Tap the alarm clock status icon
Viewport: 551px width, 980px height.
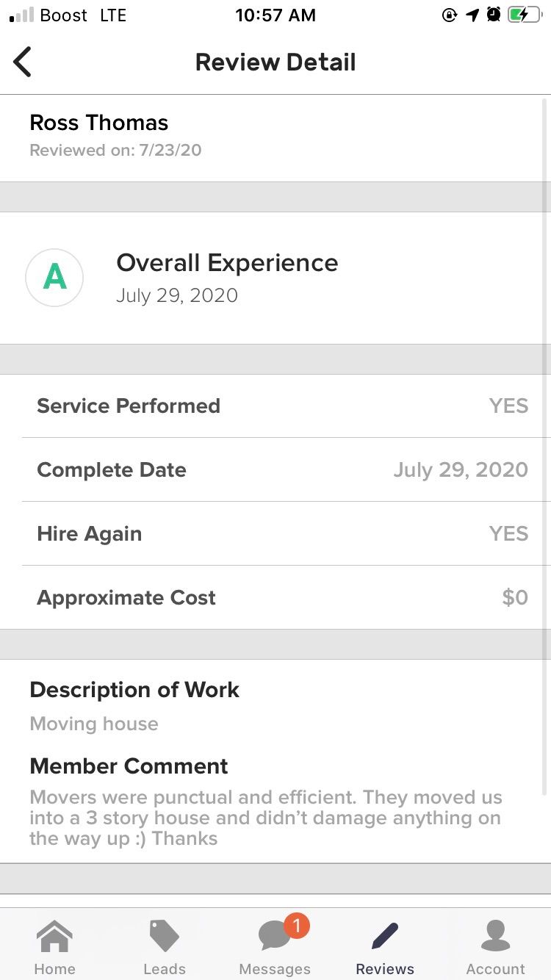494,15
